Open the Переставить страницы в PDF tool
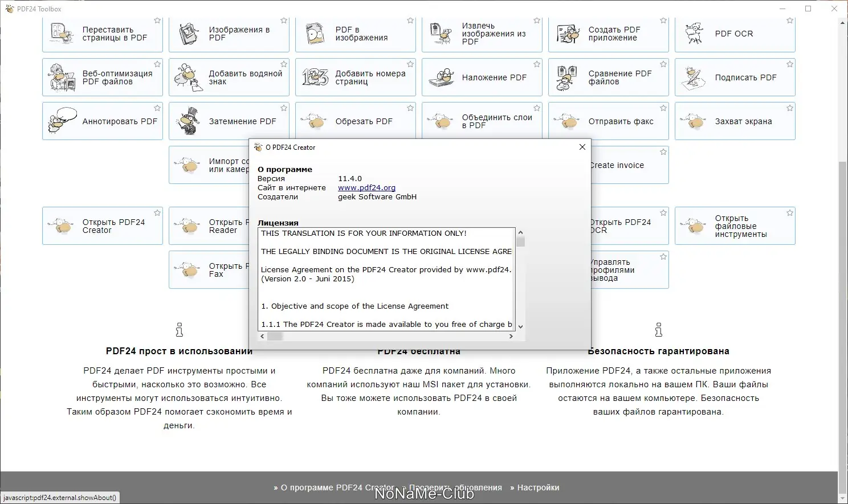Image resolution: width=848 pixels, height=504 pixels. point(103,34)
